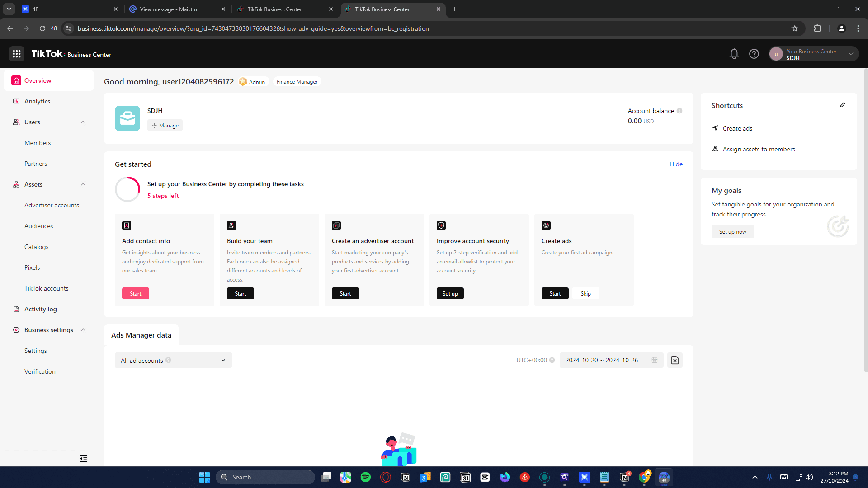
Task: Open Verification under Business settings
Action: point(40,371)
